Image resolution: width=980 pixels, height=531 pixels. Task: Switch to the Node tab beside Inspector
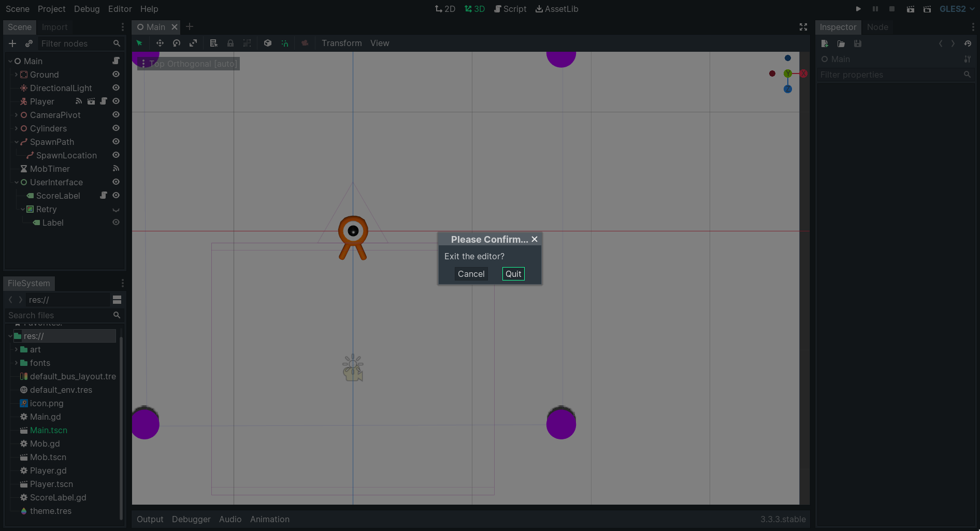point(878,27)
